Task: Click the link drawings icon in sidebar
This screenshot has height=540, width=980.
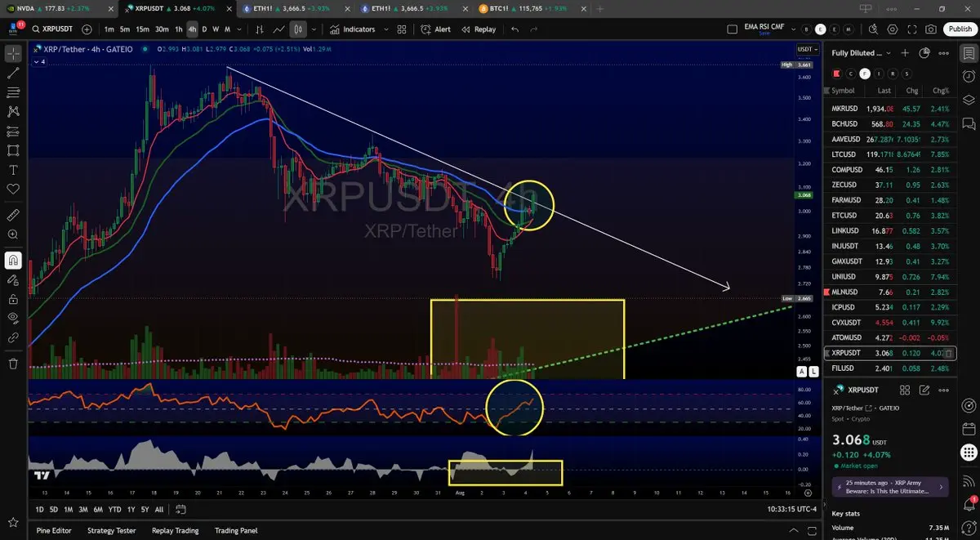Action: [x=13, y=337]
